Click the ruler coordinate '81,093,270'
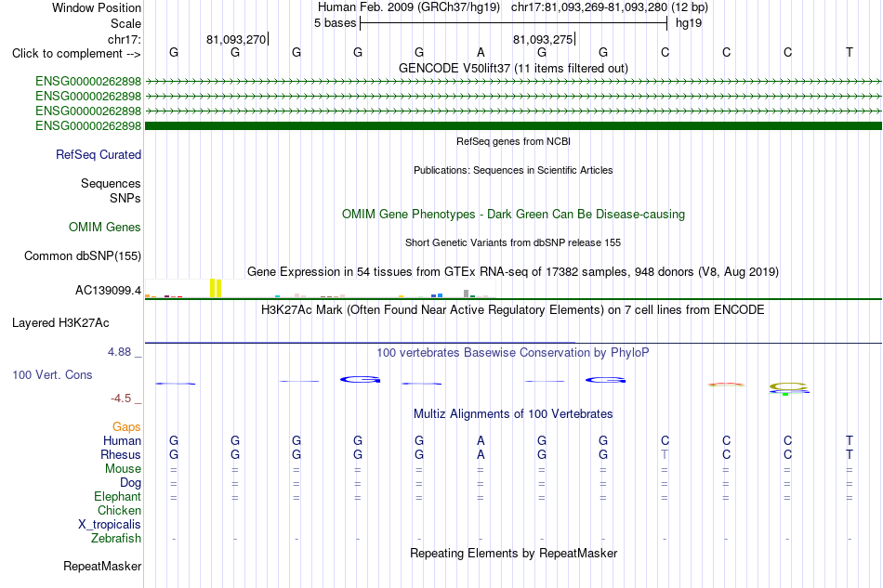Viewport: 883px width, 588px height. [236, 39]
